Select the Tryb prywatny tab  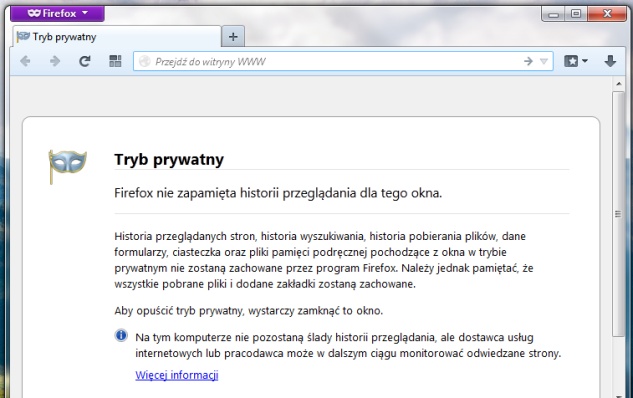click(x=117, y=37)
